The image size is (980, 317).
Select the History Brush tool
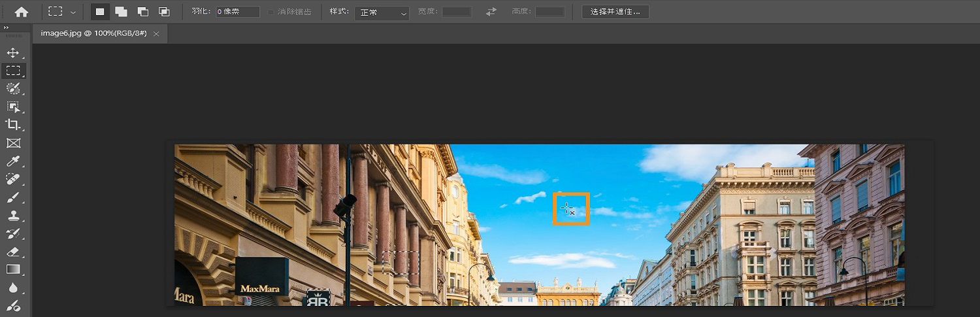coord(13,233)
